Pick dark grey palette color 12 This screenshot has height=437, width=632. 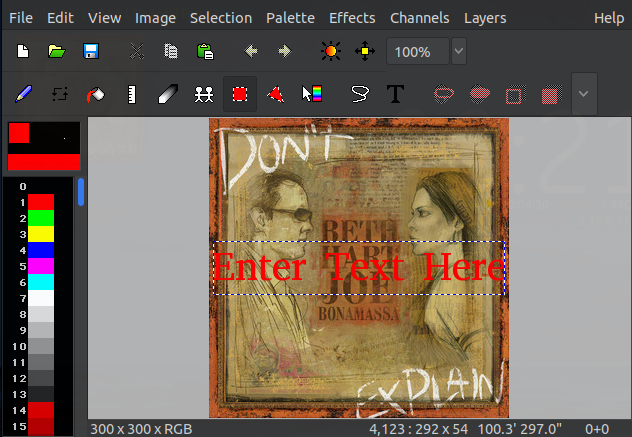(x=41, y=378)
